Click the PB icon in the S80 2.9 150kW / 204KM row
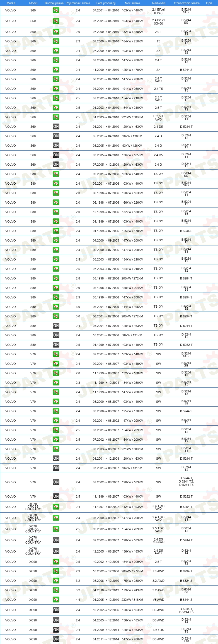The width and height of the screenshot is (218, 644). (x=56, y=288)
